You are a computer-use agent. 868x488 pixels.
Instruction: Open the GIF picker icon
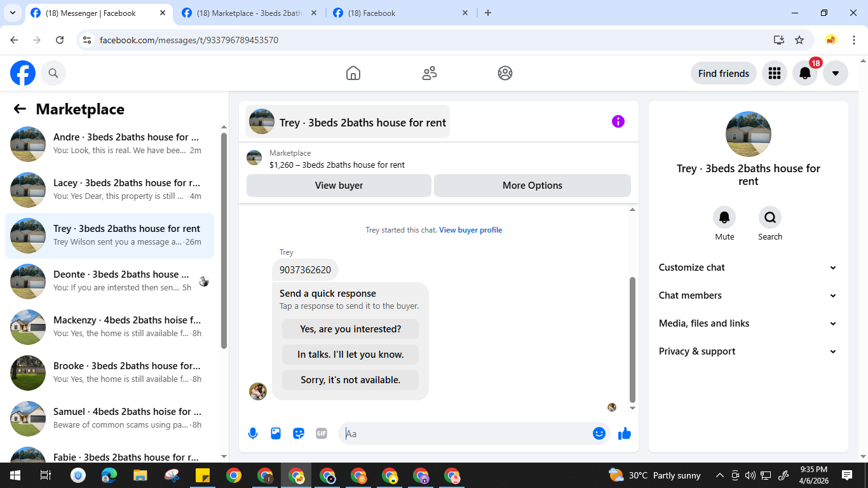click(x=322, y=433)
